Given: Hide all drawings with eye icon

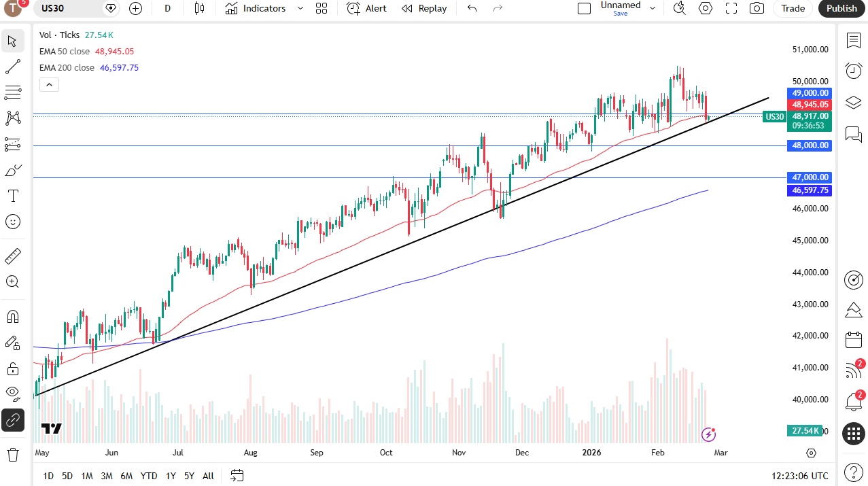Looking at the screenshot, I should point(12,393).
